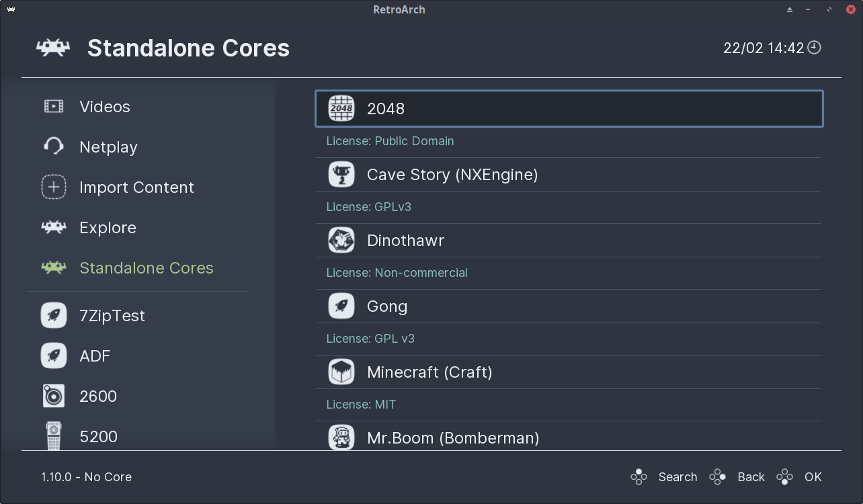Click the OK button label
Image resolution: width=863 pixels, height=504 pixels.
(x=813, y=477)
